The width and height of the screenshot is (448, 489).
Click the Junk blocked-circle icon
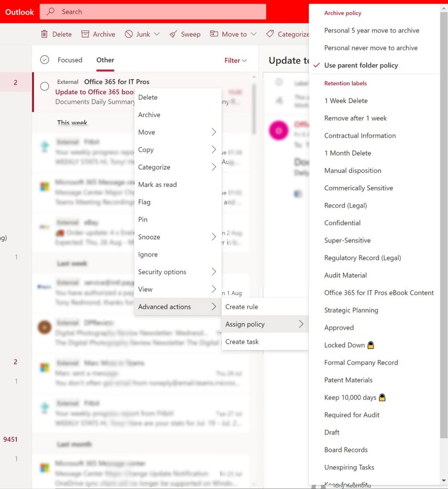click(x=129, y=34)
